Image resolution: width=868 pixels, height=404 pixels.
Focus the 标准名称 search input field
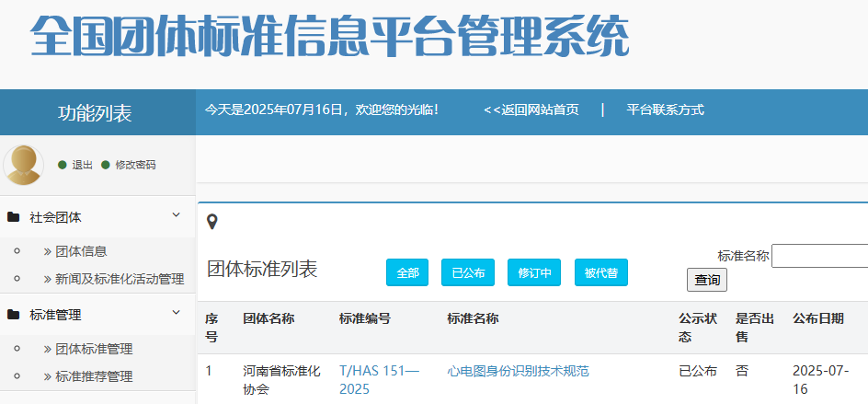[x=820, y=256]
